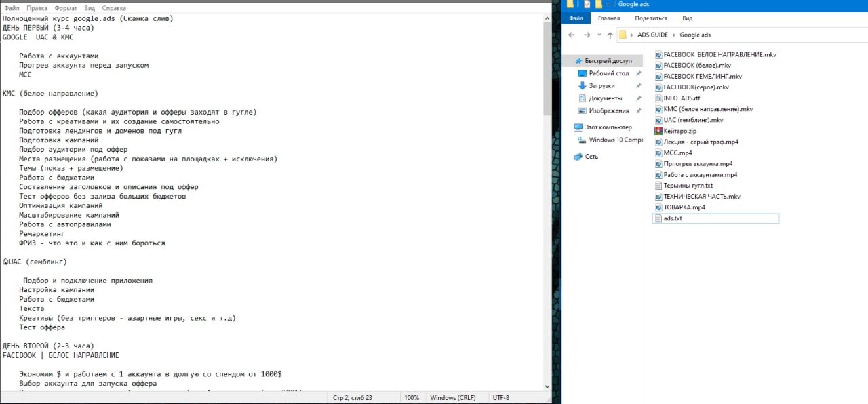The width and height of the screenshot is (868, 404).
Task: Select ТОВАРКА.mp4 file icon
Action: [658, 207]
